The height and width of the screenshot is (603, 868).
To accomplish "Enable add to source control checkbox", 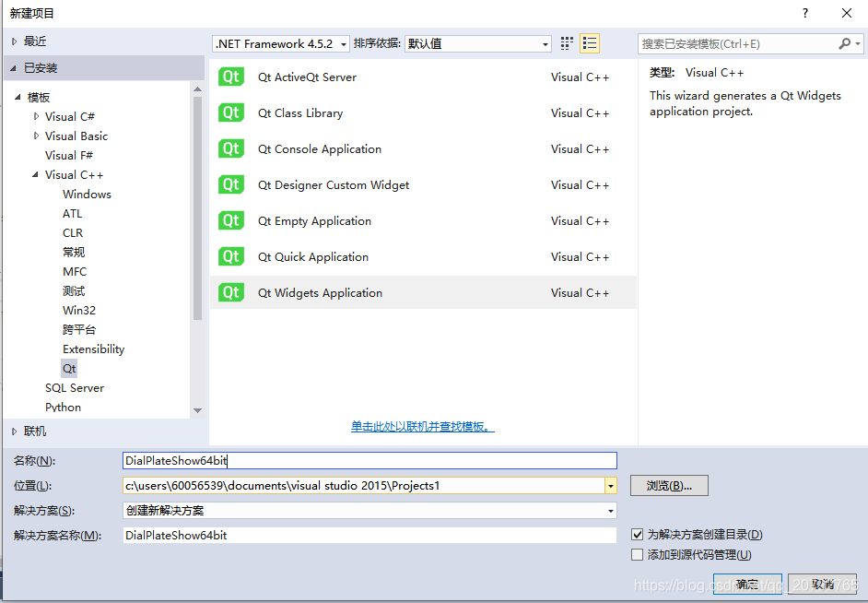I will [x=637, y=554].
